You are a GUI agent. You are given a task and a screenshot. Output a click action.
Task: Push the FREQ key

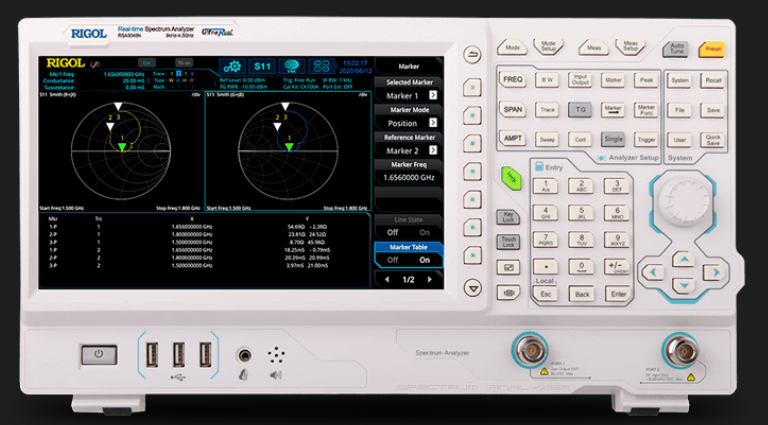(512, 79)
